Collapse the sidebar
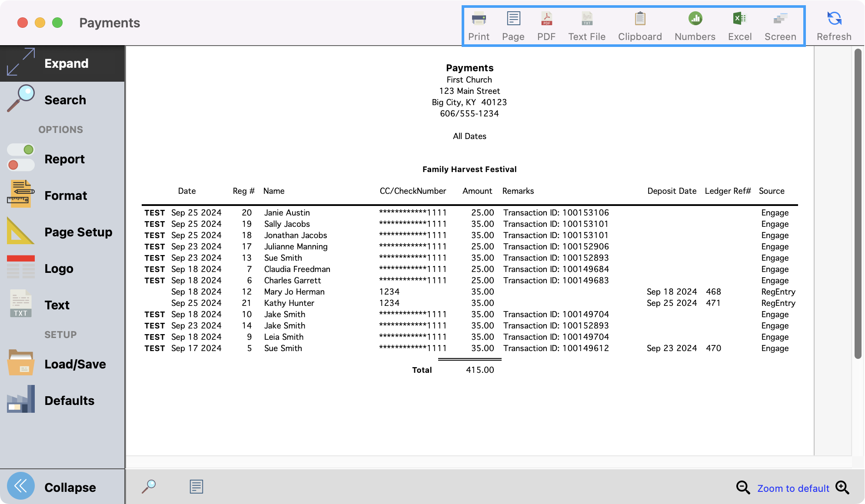865x504 pixels. tap(62, 487)
